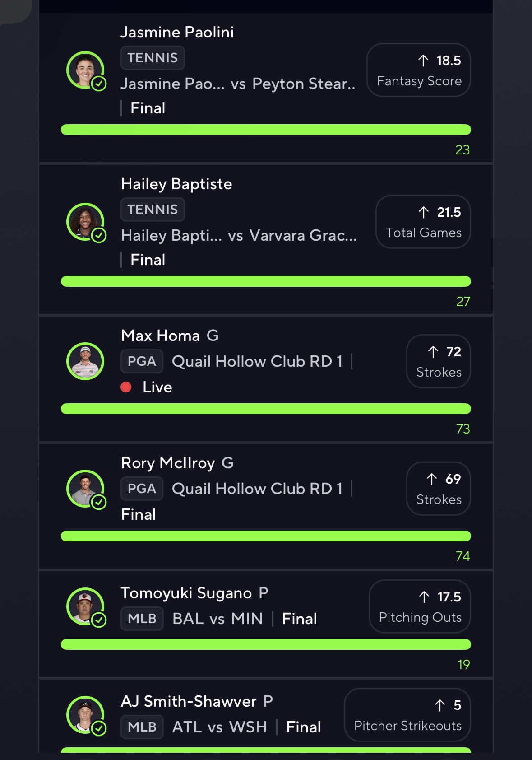Open the 72 Strokes projection box
Image resolution: width=532 pixels, height=760 pixels.
[x=439, y=361]
